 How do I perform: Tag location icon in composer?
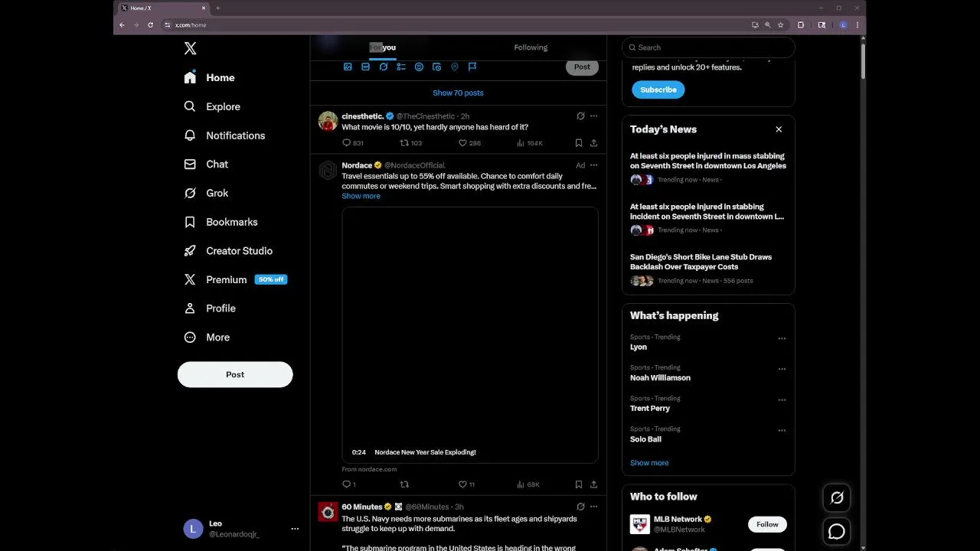click(454, 67)
